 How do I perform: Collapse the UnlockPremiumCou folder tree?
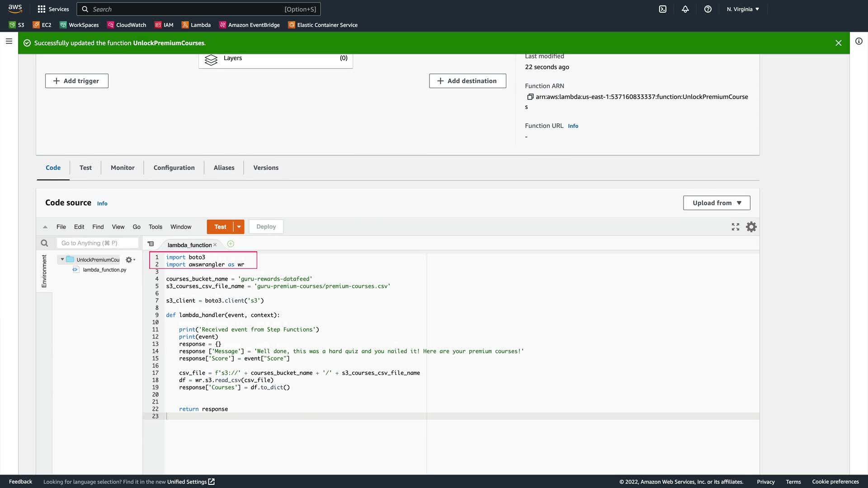[x=62, y=259]
